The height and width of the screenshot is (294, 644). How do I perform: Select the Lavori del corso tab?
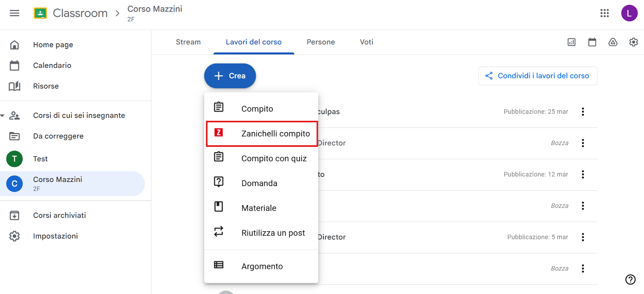coord(254,42)
